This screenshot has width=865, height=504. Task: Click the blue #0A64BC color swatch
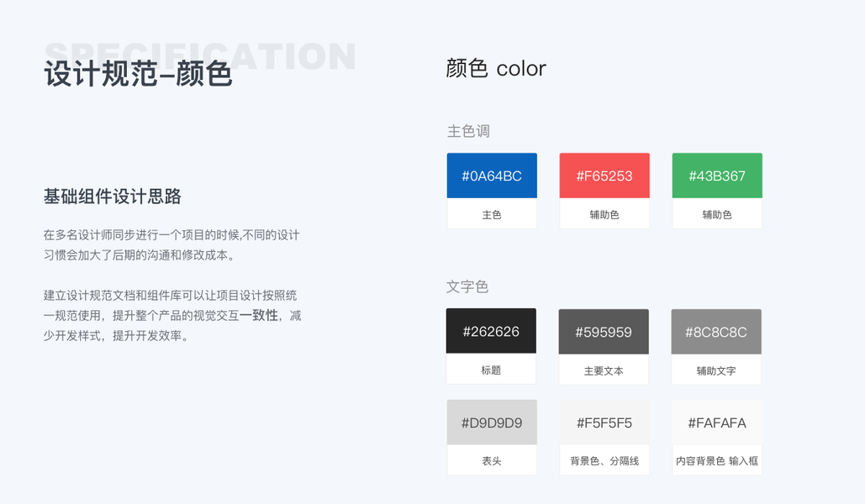tap(492, 176)
